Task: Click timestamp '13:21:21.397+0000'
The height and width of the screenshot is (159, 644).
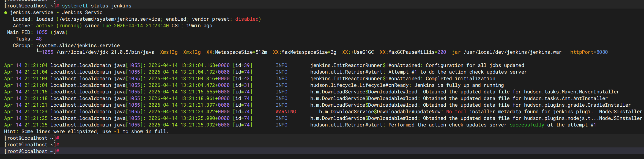Action: click(x=205, y=105)
